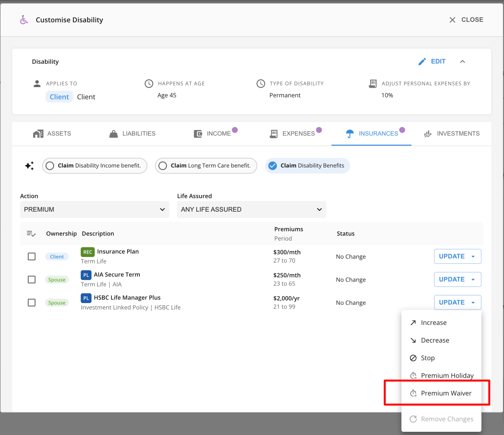The width and height of the screenshot is (504, 435).
Task: Click the clock icon beside Type of Disability
Action: 261,83
